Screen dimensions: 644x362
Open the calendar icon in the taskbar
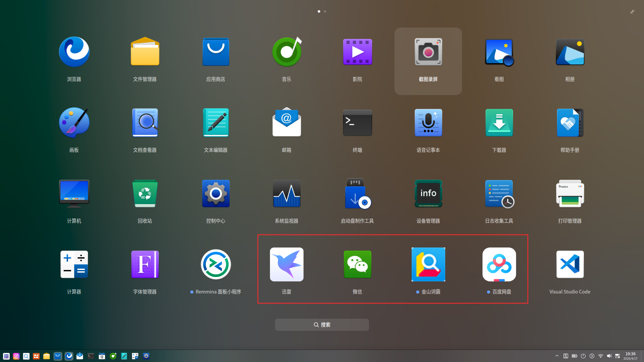pos(102,356)
